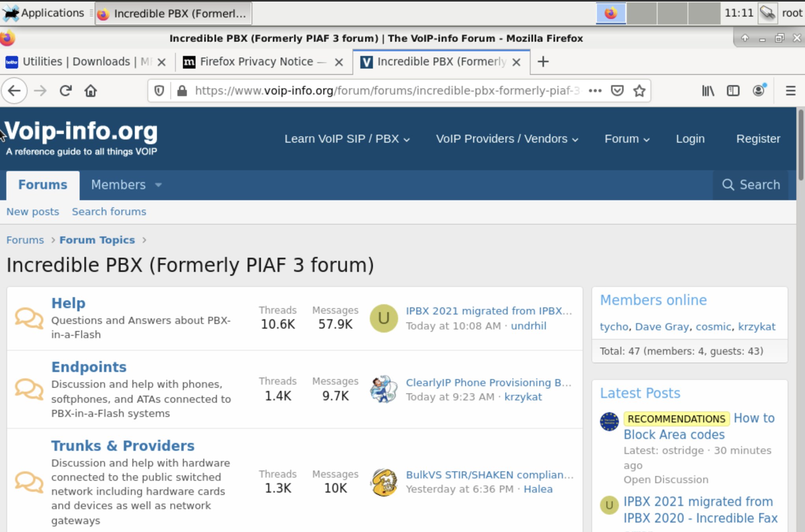Open undrhil's U avatar in Help row
This screenshot has height=532, width=805.
point(384,318)
